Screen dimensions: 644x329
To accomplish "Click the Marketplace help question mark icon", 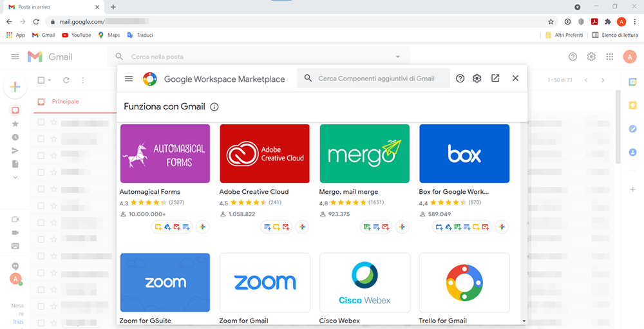I will point(460,79).
